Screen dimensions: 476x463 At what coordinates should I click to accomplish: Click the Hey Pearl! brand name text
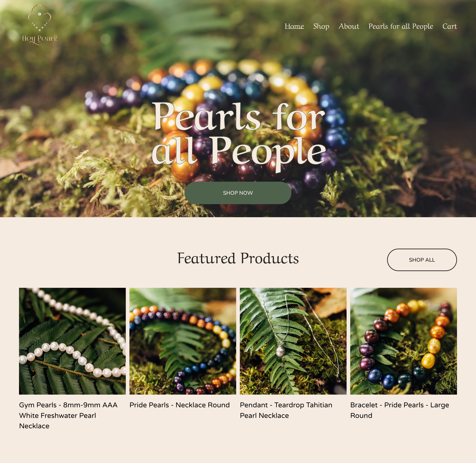40,39
